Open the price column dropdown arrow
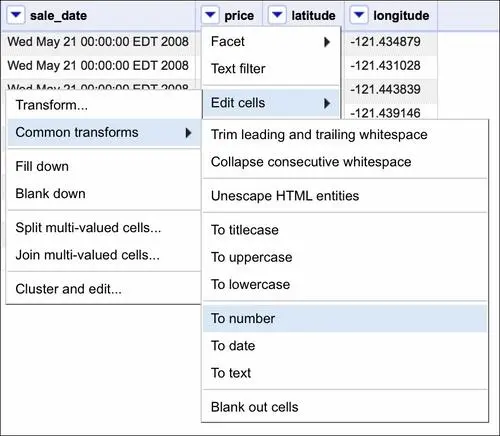The height and width of the screenshot is (436, 500). [x=210, y=15]
